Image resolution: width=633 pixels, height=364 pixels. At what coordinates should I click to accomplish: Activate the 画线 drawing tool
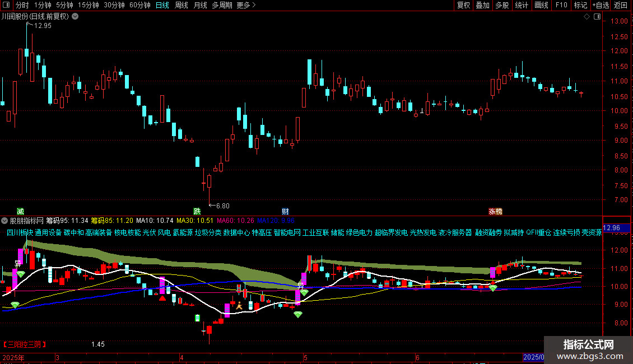(x=541, y=5)
